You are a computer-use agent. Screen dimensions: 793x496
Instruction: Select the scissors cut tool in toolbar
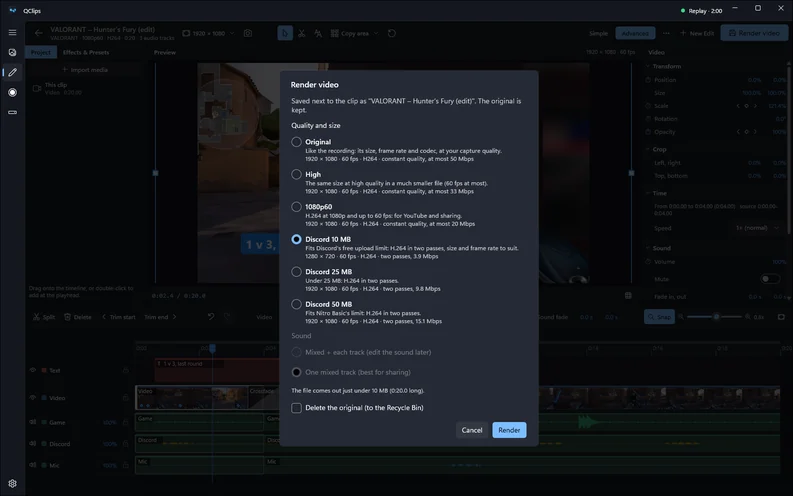302,33
